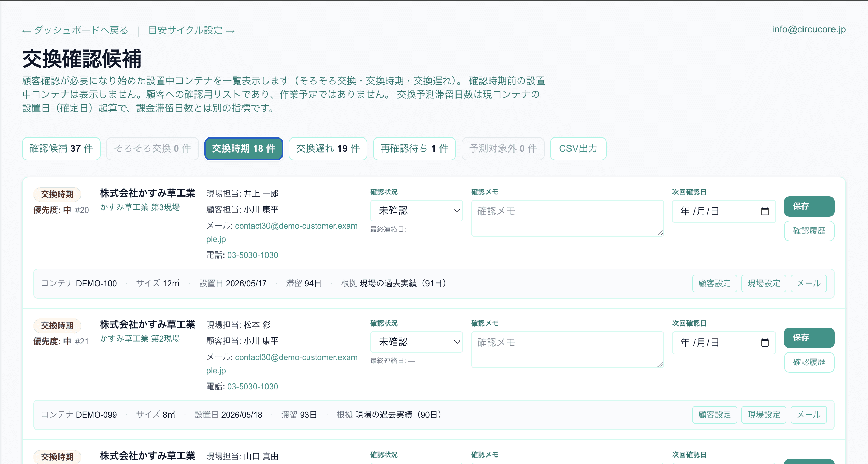Click resize grip of entry #20 memo textarea
This screenshot has width=868, height=464.
(x=660, y=233)
